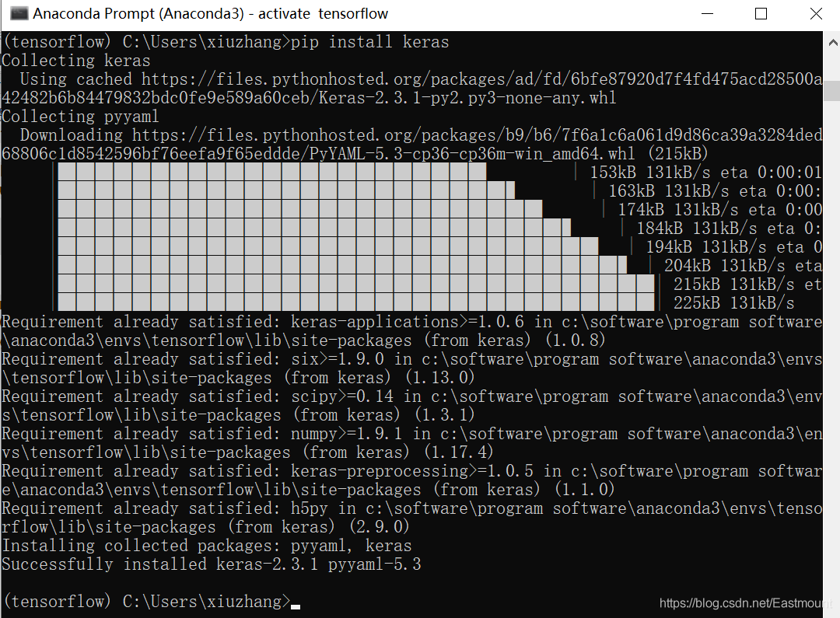Click 'Successfully installed keras-2.3.1 pyyaml-5.3' line

(211, 564)
